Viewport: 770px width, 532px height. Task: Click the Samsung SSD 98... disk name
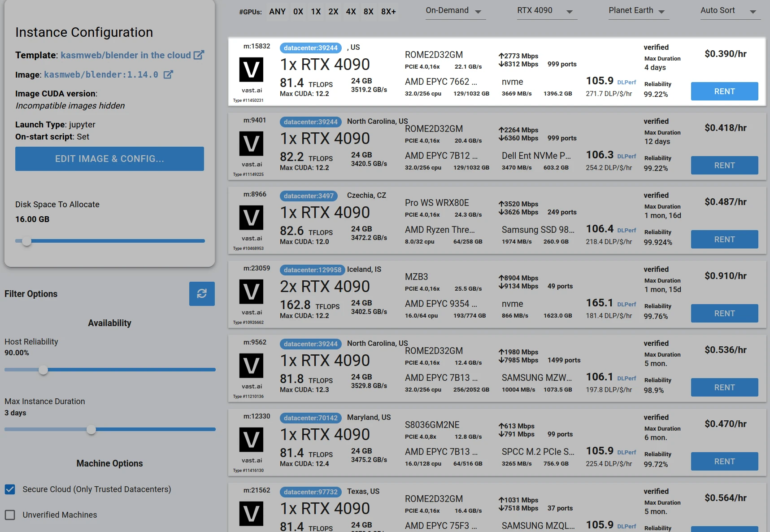click(538, 230)
